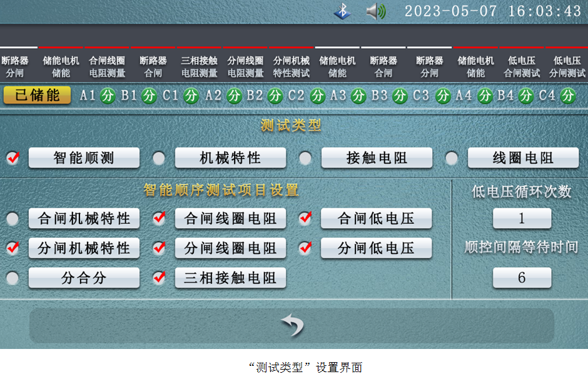The width and height of the screenshot is (588, 379).
Task: Uncheck the 分闸低电压 checkbox
Action: pyautogui.click(x=305, y=248)
